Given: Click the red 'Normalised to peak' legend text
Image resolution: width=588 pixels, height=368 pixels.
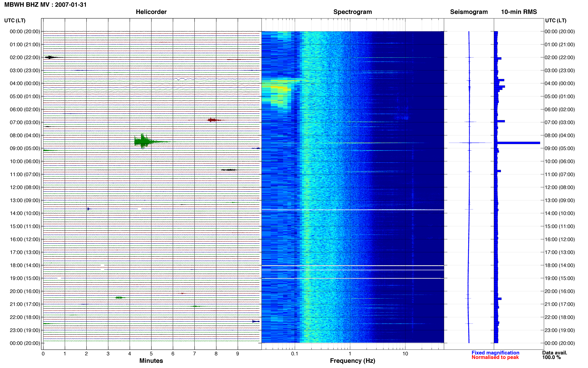Looking at the screenshot, I should pos(495,357).
